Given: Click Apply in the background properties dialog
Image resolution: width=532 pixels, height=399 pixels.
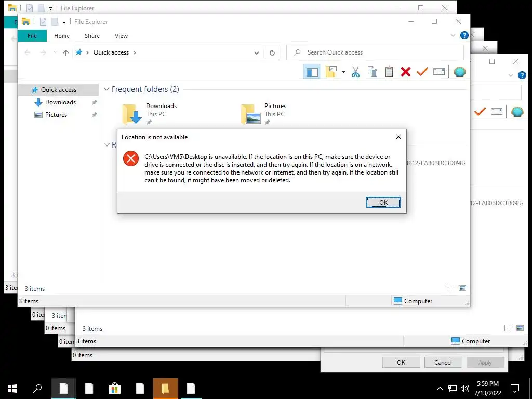Looking at the screenshot, I should click(x=485, y=362).
